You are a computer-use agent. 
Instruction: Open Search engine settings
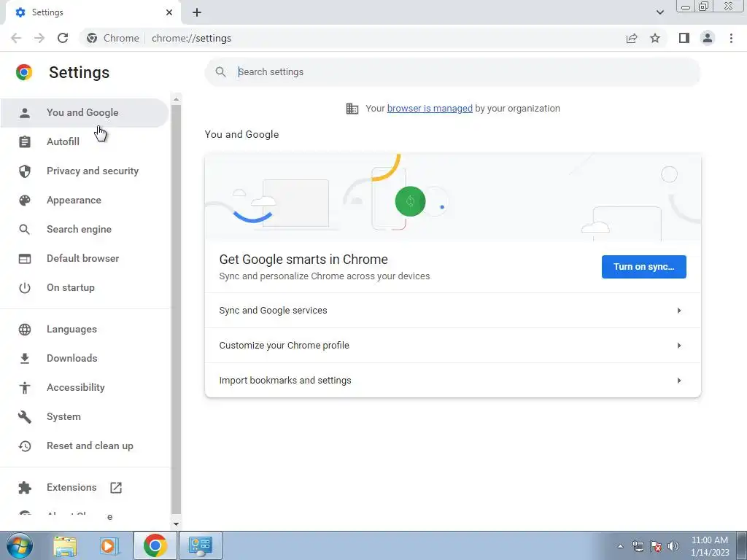tap(85, 229)
